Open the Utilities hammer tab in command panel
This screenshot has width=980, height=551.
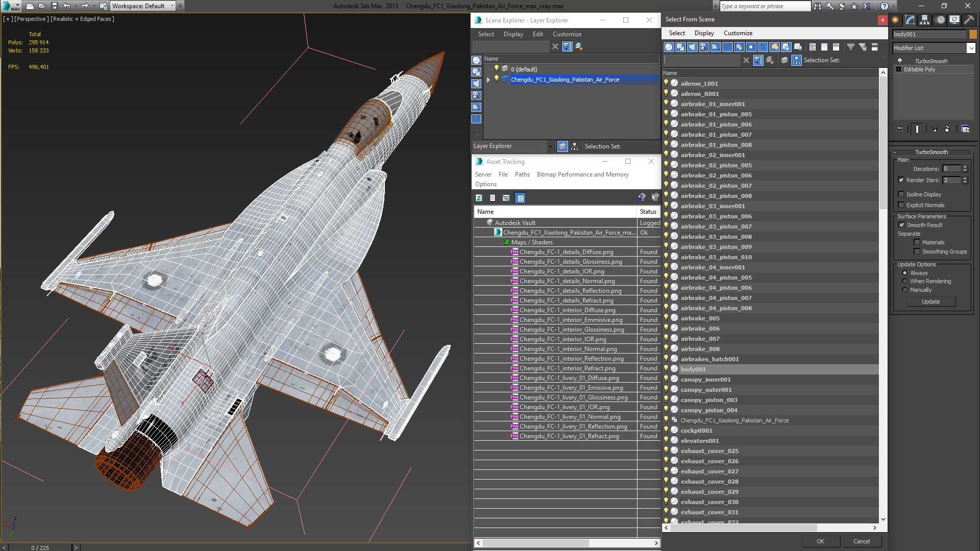968,20
